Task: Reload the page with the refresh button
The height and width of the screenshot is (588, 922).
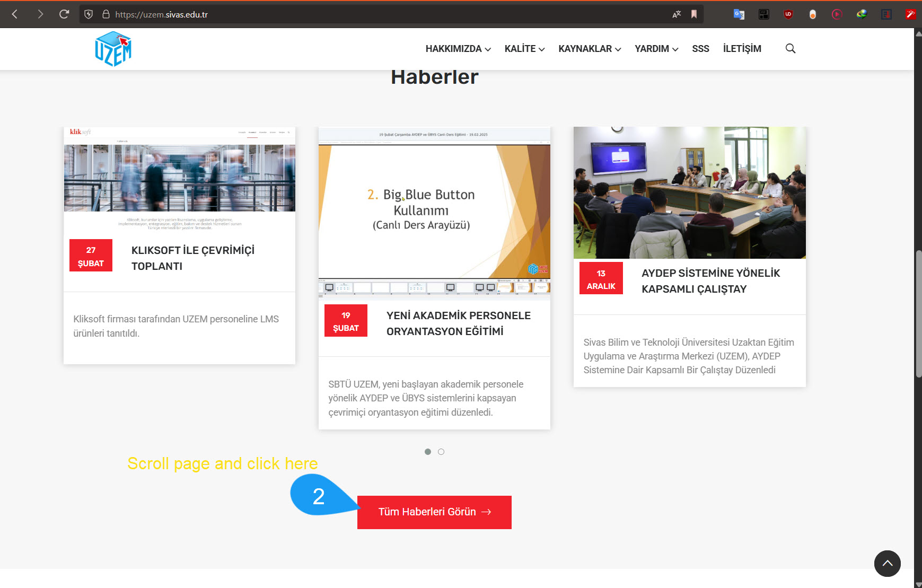Action: coord(64,14)
